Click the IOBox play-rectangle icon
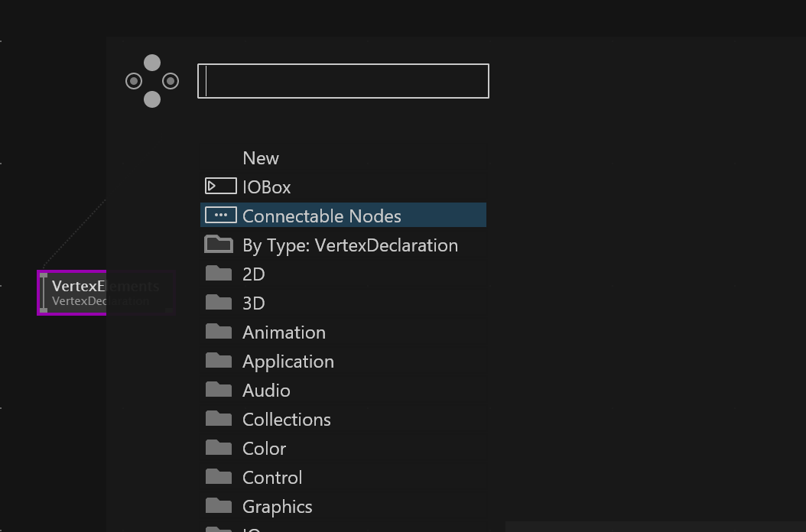 (x=220, y=186)
